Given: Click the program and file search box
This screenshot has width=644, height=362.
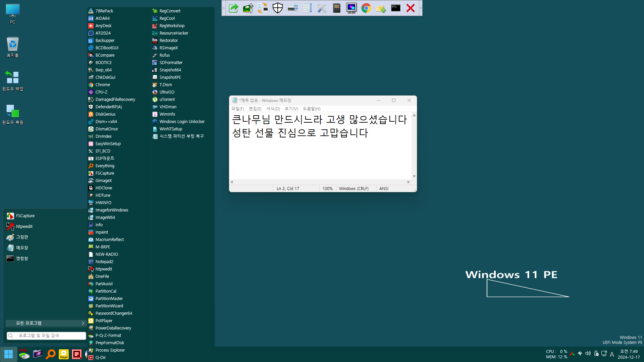Looking at the screenshot, I should [x=46, y=336].
